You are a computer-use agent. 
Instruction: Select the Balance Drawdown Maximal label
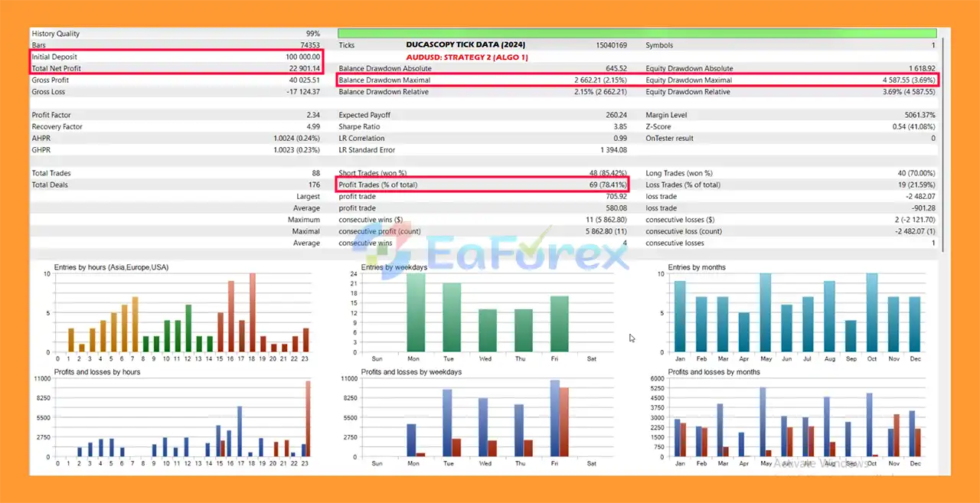pos(384,80)
